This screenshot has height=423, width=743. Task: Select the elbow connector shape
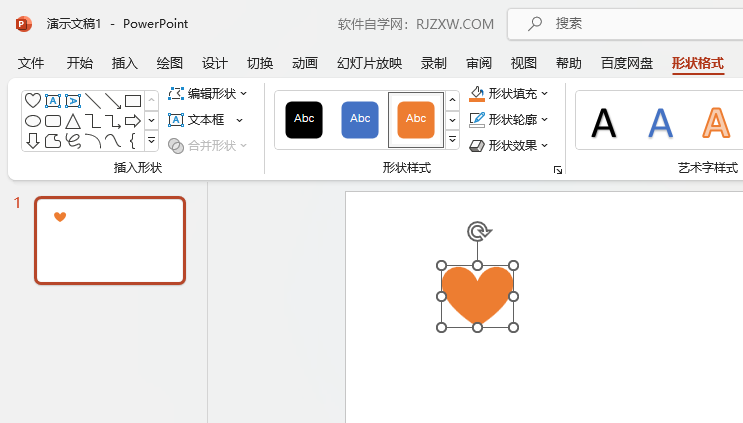click(x=93, y=121)
